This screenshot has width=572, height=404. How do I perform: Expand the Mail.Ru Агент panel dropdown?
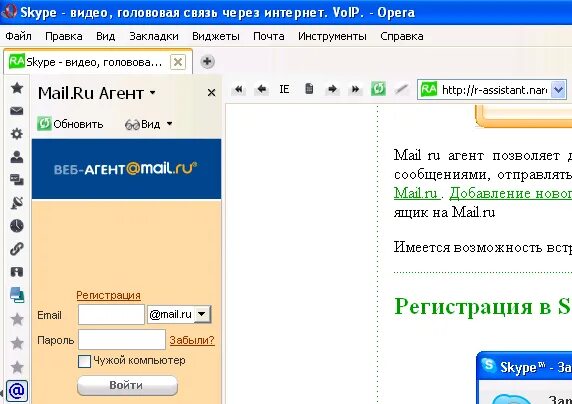pos(153,93)
